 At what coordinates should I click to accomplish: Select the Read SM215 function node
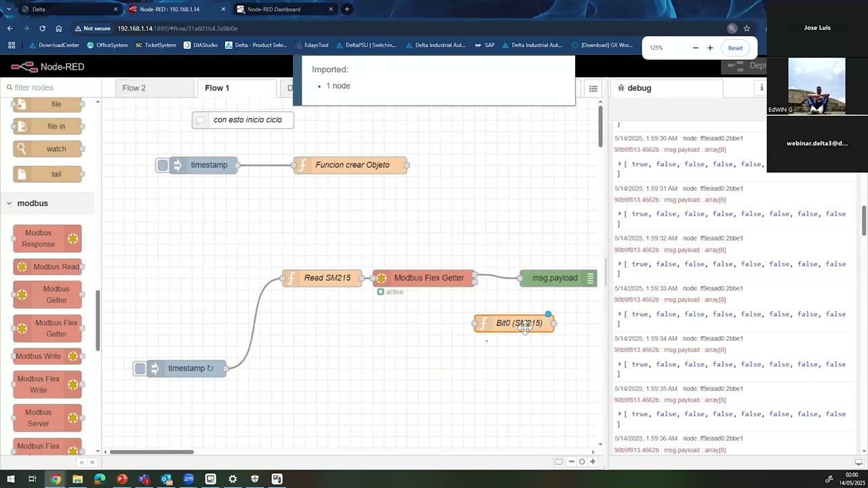[x=322, y=278]
